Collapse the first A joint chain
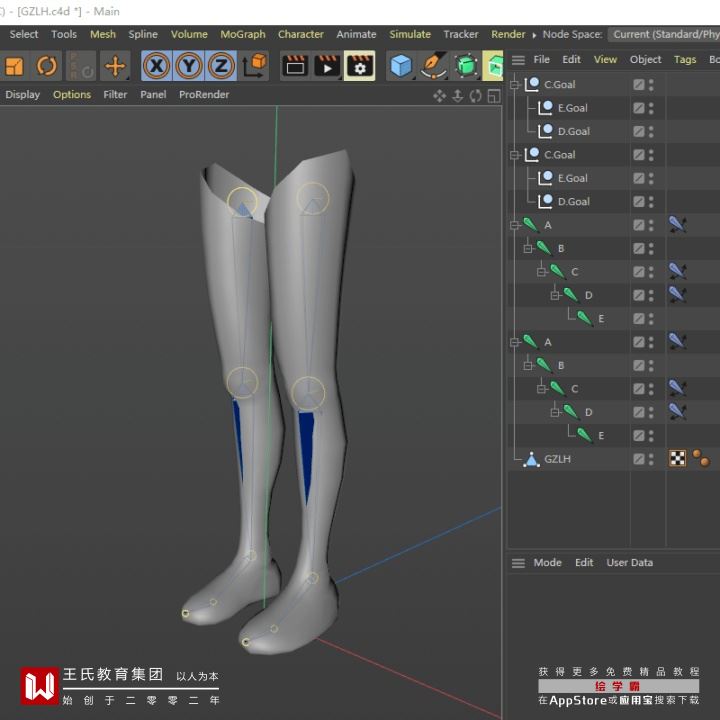Viewport: 720px width, 720px height. 515,225
